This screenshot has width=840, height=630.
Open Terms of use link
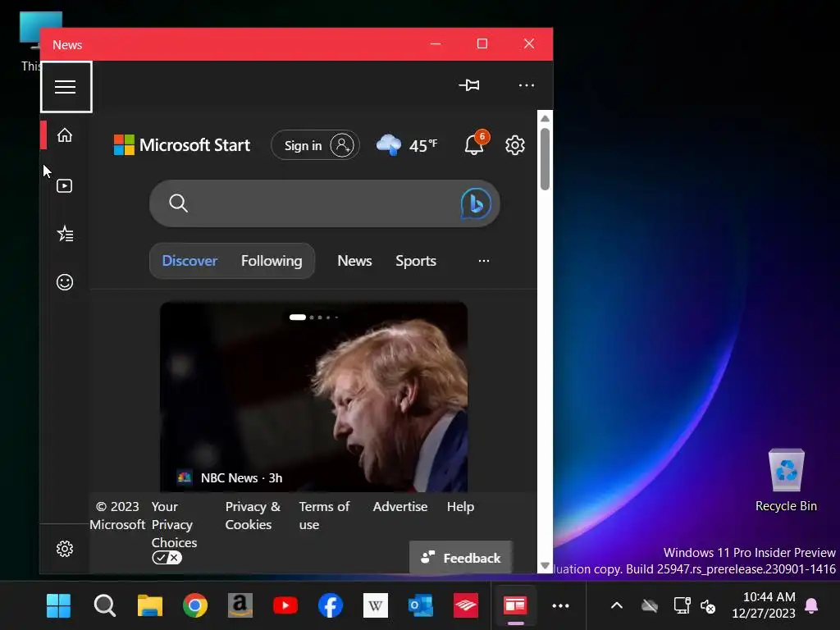pos(324,515)
